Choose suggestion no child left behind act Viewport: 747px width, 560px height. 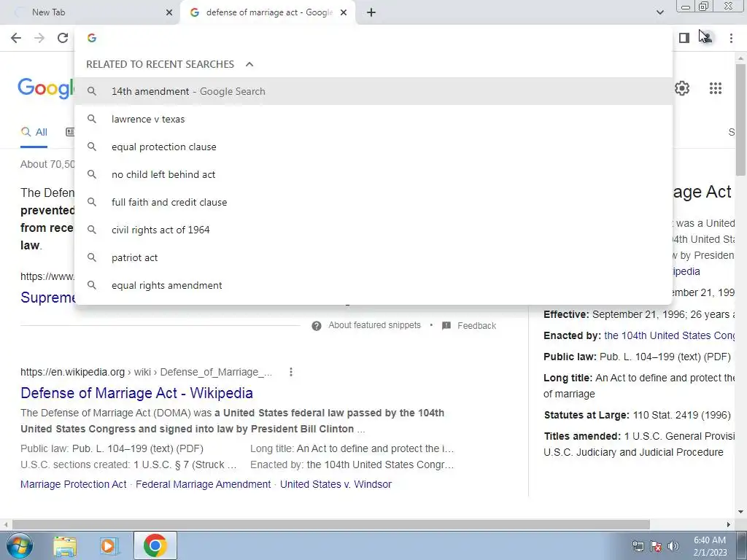pyautogui.click(x=373, y=174)
